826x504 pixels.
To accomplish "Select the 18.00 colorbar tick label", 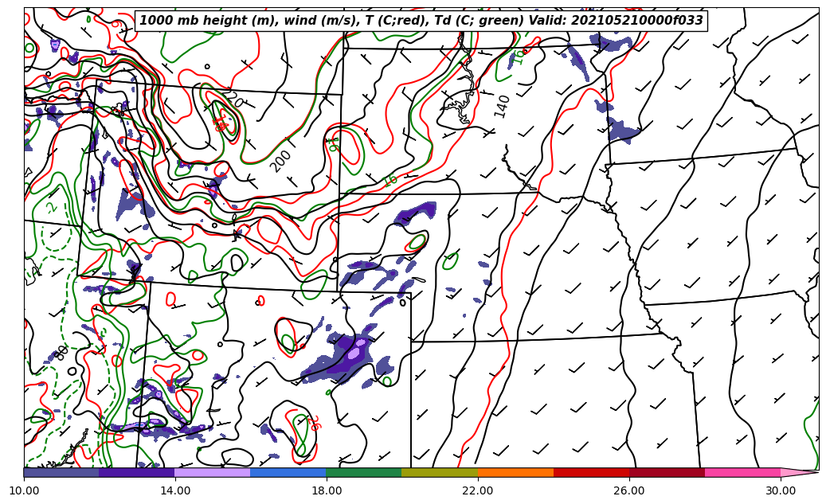I will (327, 491).
